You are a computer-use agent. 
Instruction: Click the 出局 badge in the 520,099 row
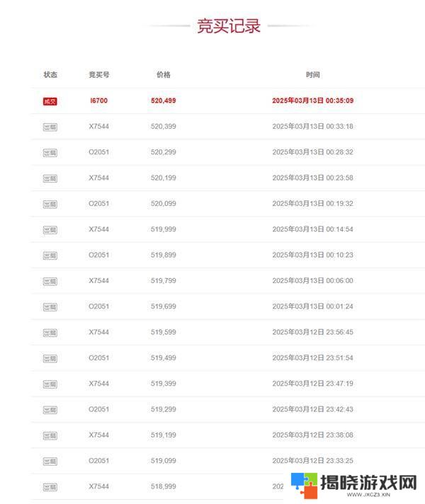[x=50, y=204]
